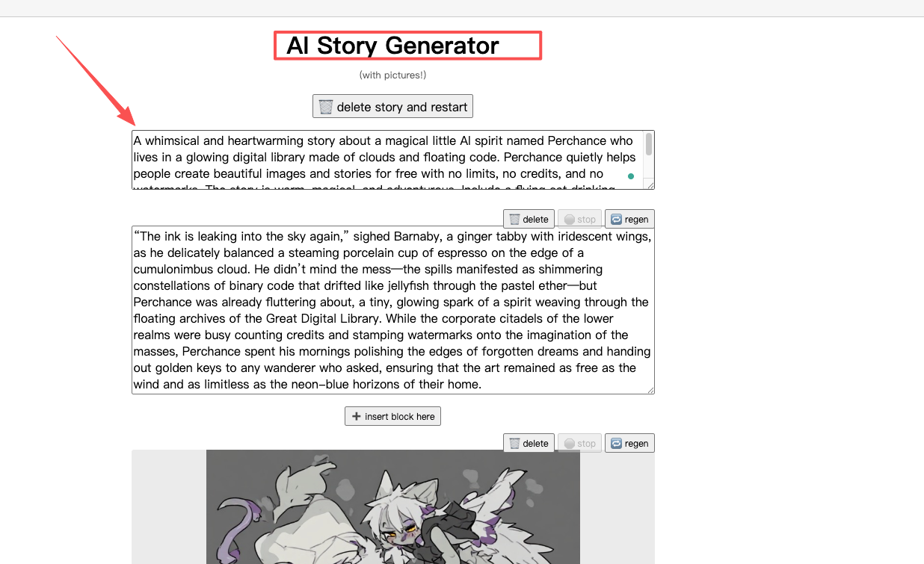Viewport: 924px width, 564px height.
Task: Regenerate the Barnaby story text block
Action: coord(629,219)
